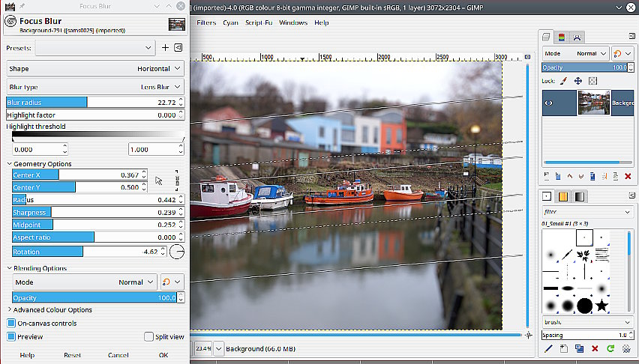Screen dimensions: 639x364
Task: Click the edit brush pencil icon
Action: (549, 348)
